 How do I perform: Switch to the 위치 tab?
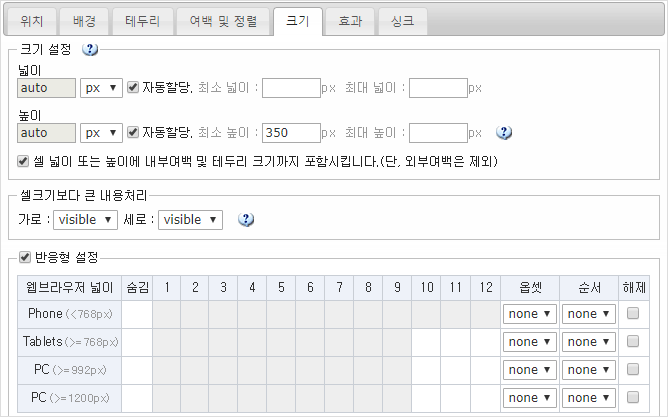tap(32, 20)
